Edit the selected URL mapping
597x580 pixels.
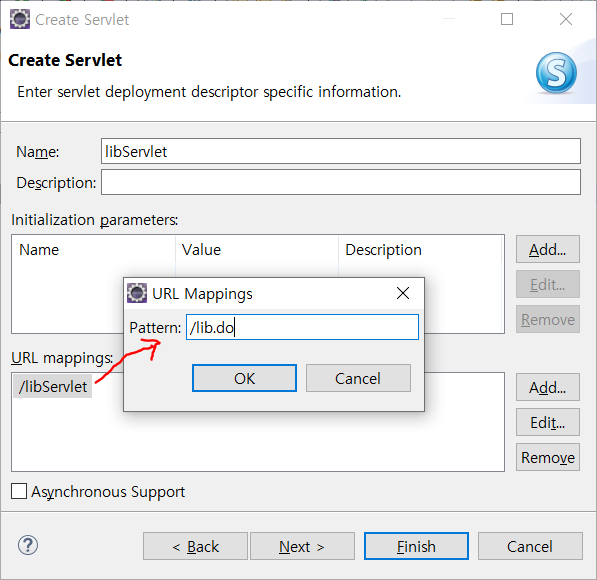point(548,422)
